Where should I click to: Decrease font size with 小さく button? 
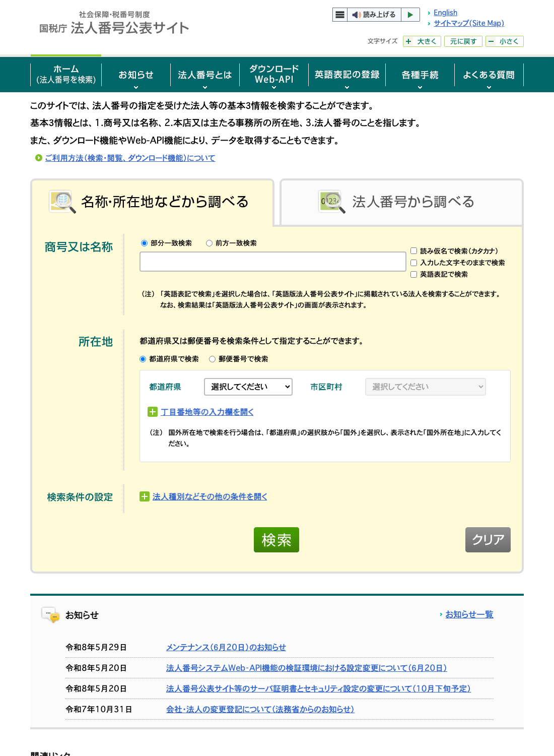(x=504, y=41)
